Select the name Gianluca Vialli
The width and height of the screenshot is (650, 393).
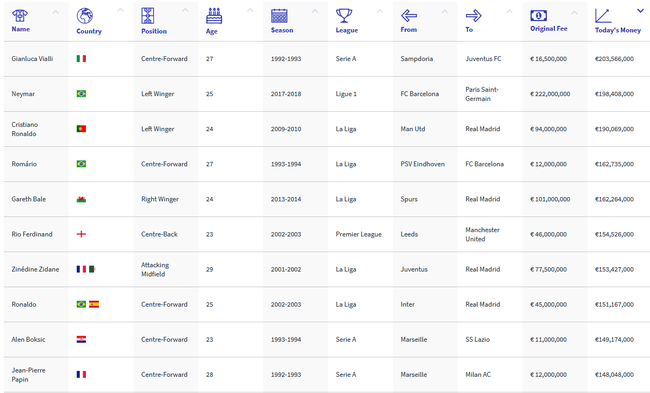click(x=32, y=59)
